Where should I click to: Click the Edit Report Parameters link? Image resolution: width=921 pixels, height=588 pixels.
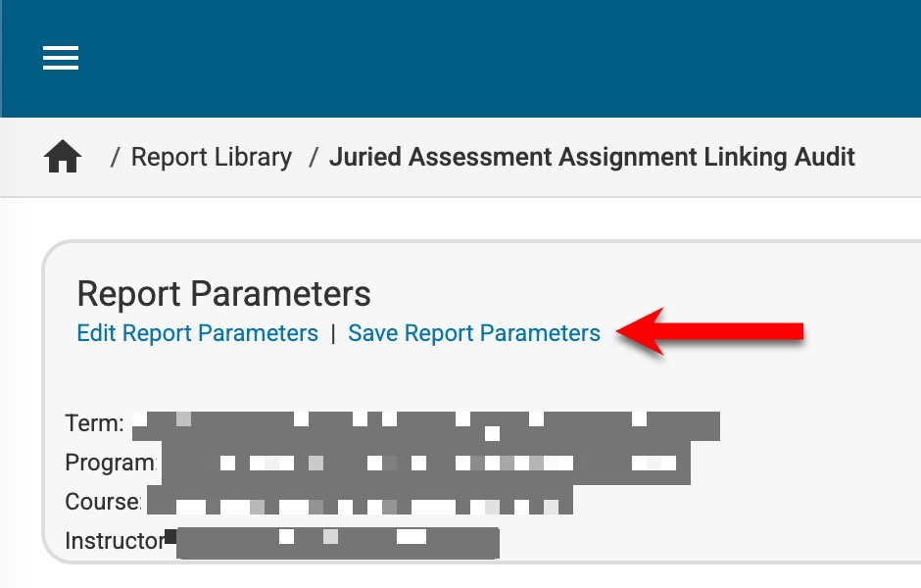[197, 333]
